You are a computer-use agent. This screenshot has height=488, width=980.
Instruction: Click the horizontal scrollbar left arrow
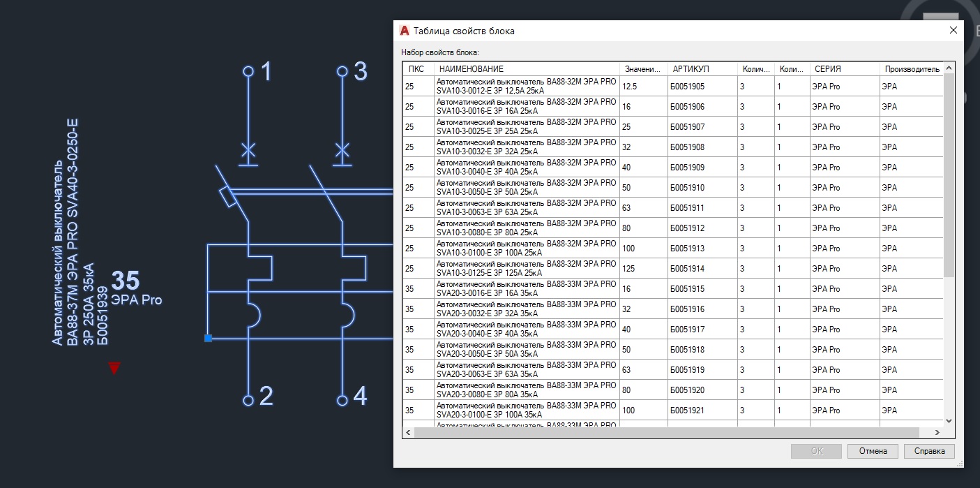coord(408,432)
